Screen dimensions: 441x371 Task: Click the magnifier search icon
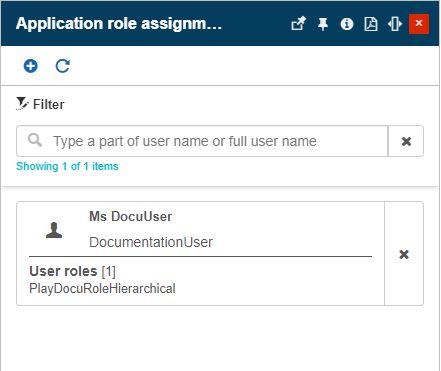[35, 140]
